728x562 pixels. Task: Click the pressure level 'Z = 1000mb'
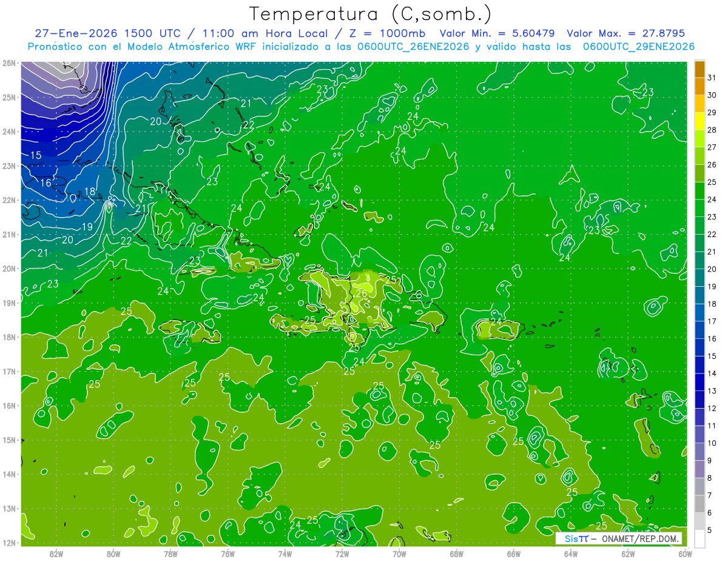coord(387,33)
